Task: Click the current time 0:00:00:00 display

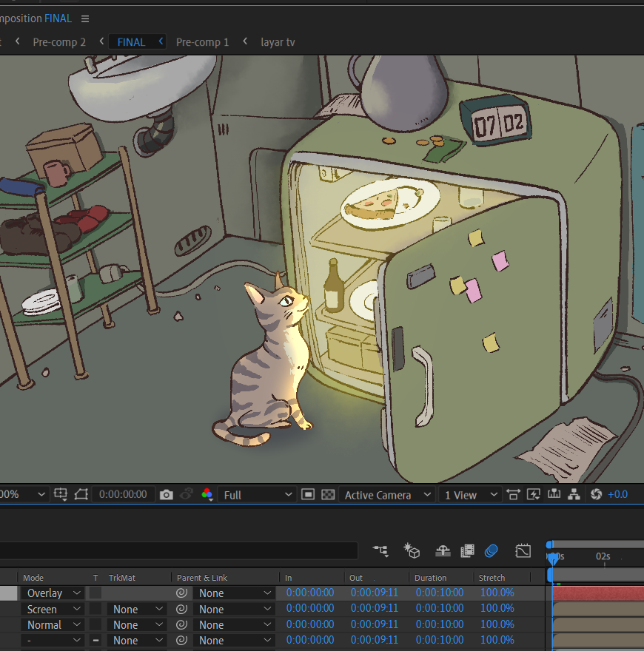Action: [x=123, y=494]
